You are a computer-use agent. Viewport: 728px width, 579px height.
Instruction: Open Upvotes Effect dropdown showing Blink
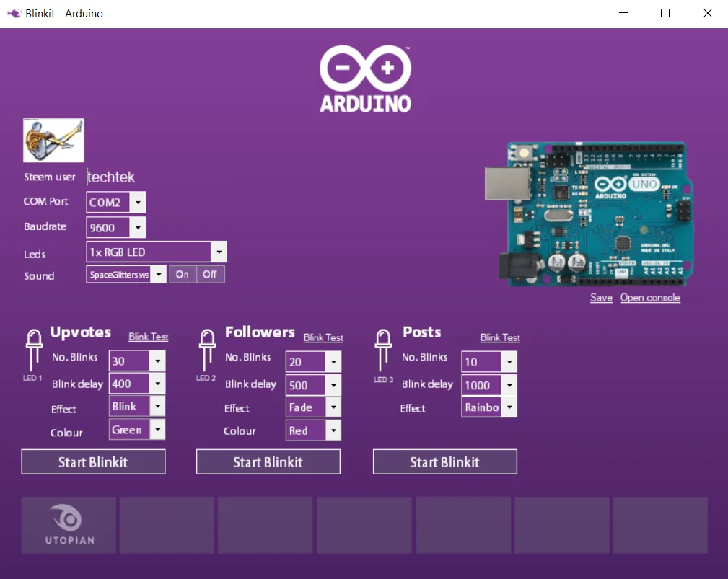[x=137, y=407]
